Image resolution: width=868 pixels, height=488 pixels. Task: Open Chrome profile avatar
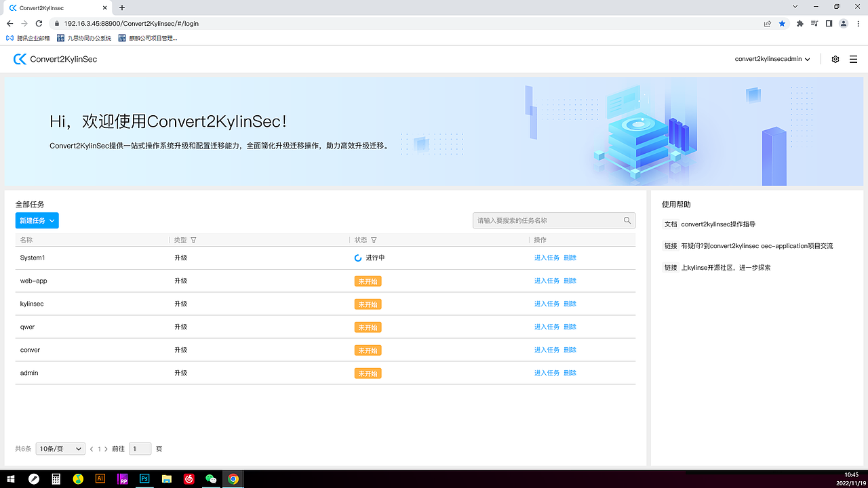click(844, 23)
